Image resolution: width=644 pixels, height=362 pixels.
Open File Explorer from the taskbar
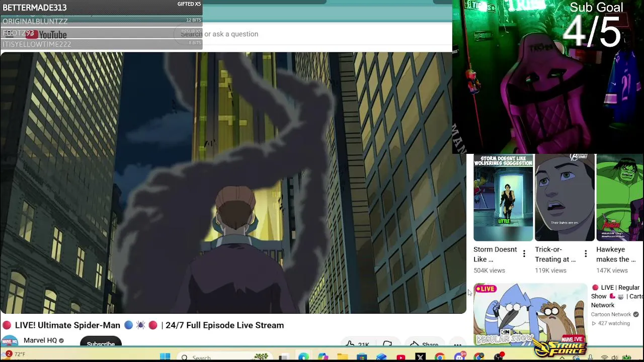343,357
